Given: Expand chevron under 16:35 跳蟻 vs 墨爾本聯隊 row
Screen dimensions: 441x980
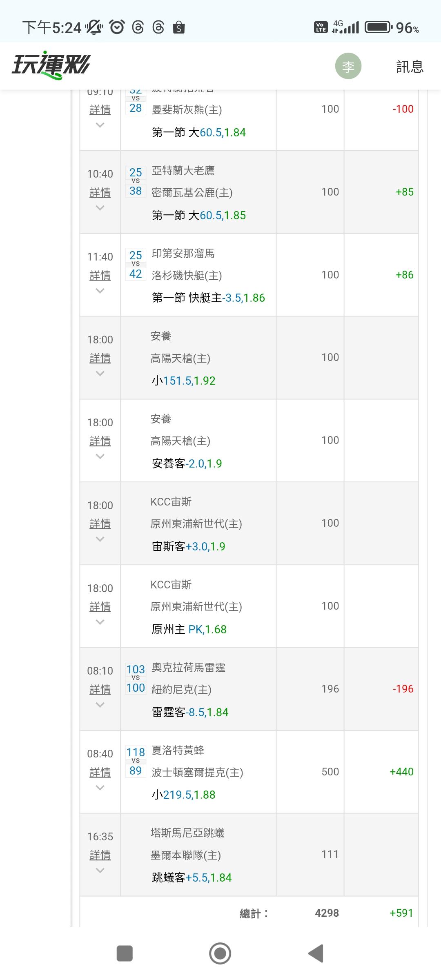Looking at the screenshot, I should [x=100, y=871].
